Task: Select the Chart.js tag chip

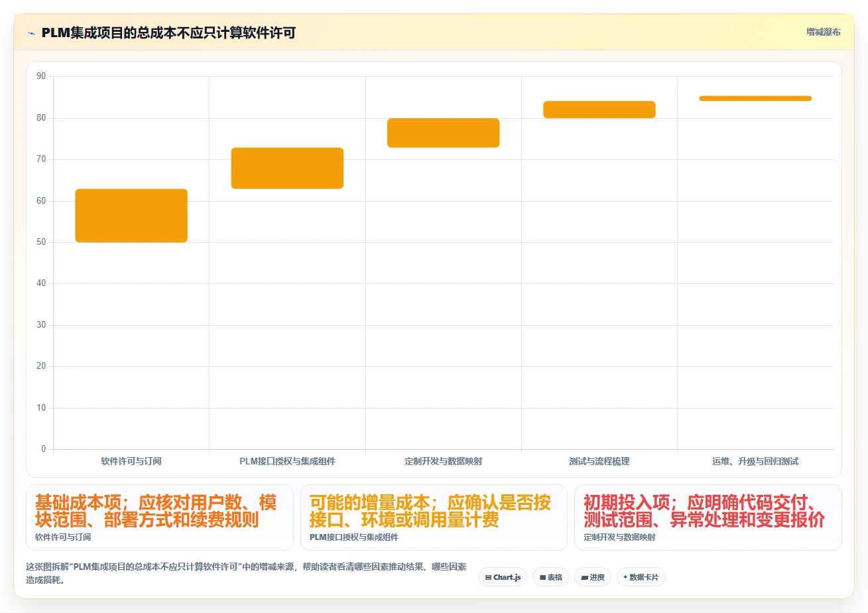Action: click(503, 577)
